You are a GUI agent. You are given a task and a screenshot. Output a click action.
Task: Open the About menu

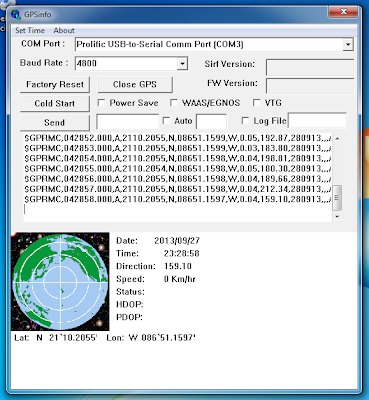click(x=64, y=30)
